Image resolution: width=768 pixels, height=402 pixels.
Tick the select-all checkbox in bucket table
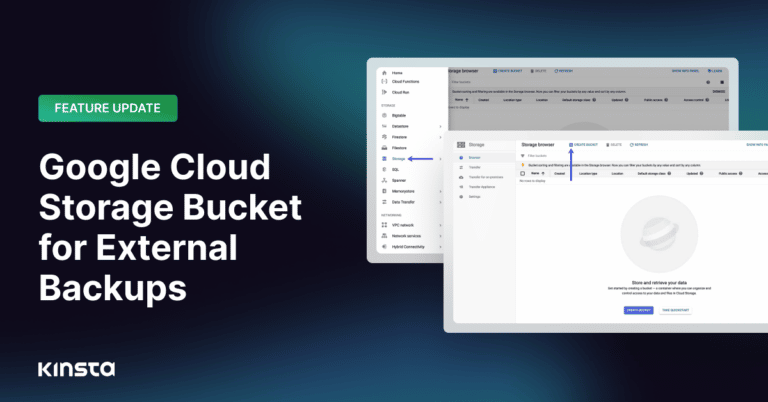pos(523,174)
